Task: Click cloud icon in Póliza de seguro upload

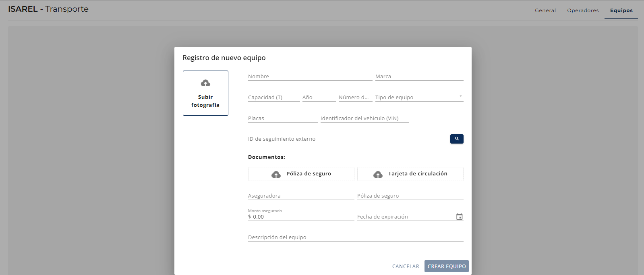Action: (x=276, y=174)
